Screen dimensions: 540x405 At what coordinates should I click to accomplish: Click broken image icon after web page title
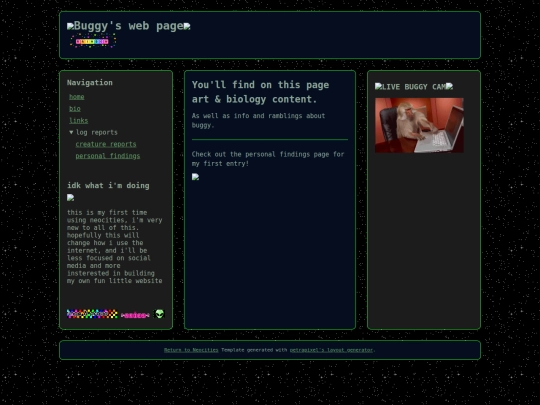coord(187,26)
